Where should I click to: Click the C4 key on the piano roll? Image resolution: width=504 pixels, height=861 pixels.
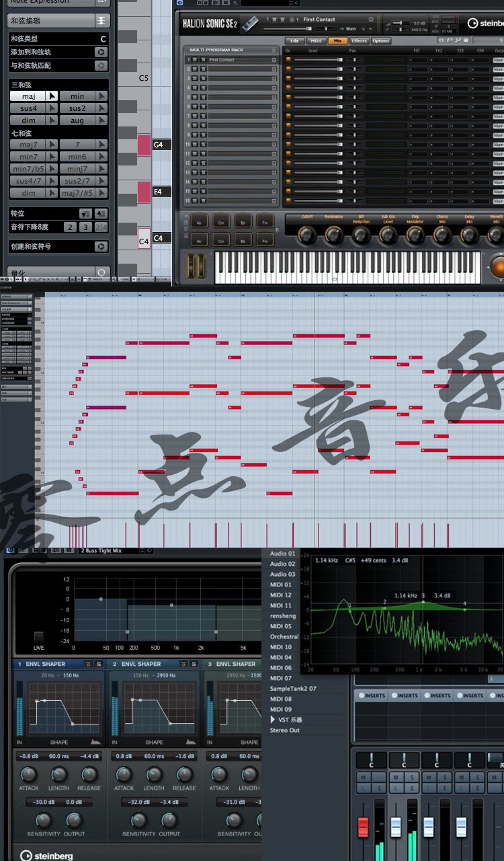coord(144,238)
